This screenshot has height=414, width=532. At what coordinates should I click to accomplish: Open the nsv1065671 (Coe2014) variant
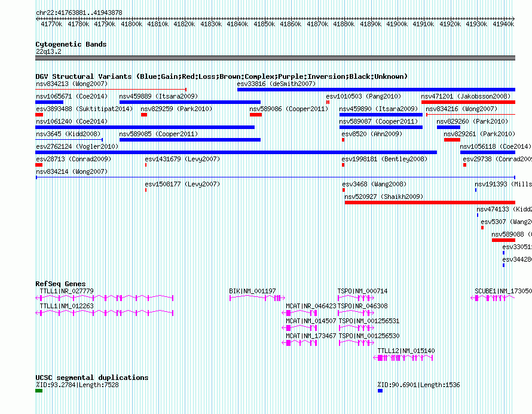[49, 102]
